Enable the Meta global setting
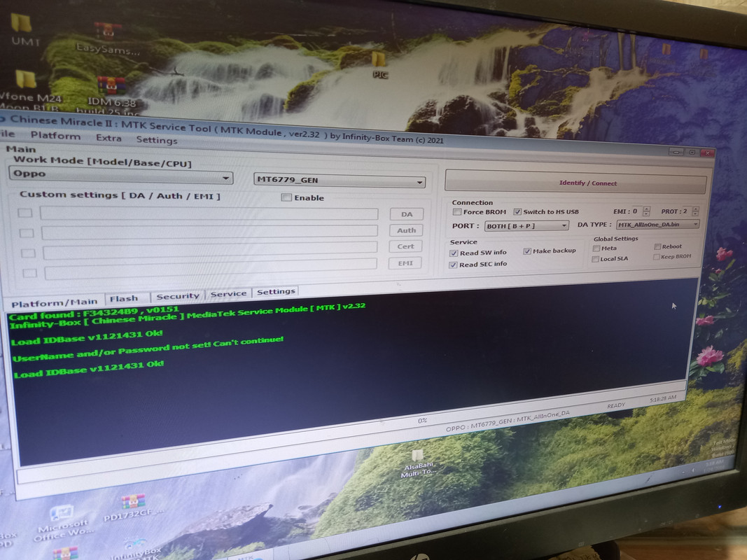 596,248
